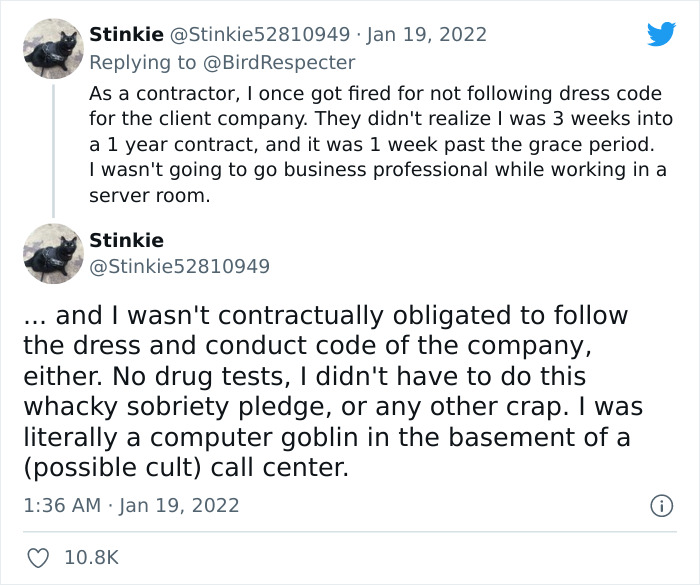700x585 pixels.
Task: Click the main tweet line starting "... and I wasn't"
Action: coord(325,316)
